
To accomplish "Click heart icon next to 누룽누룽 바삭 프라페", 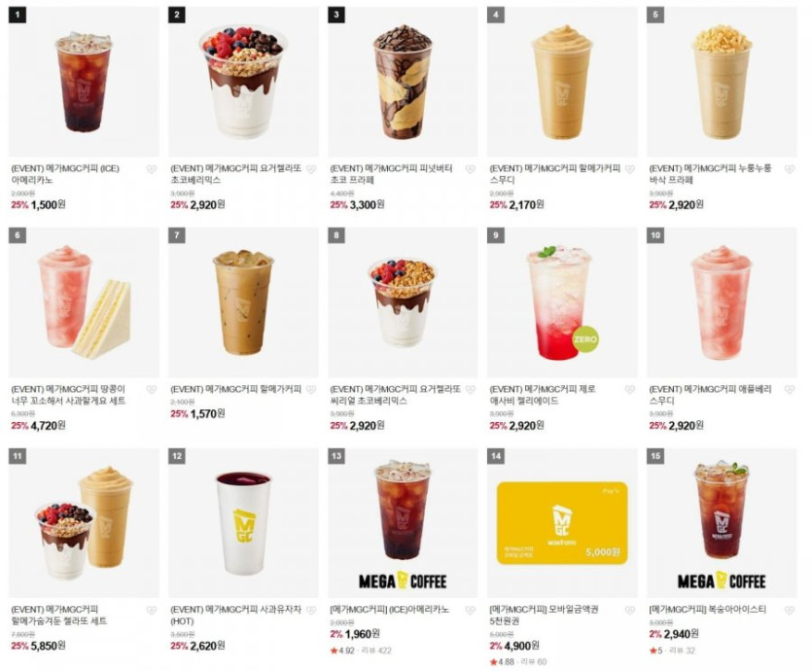I will [x=790, y=169].
